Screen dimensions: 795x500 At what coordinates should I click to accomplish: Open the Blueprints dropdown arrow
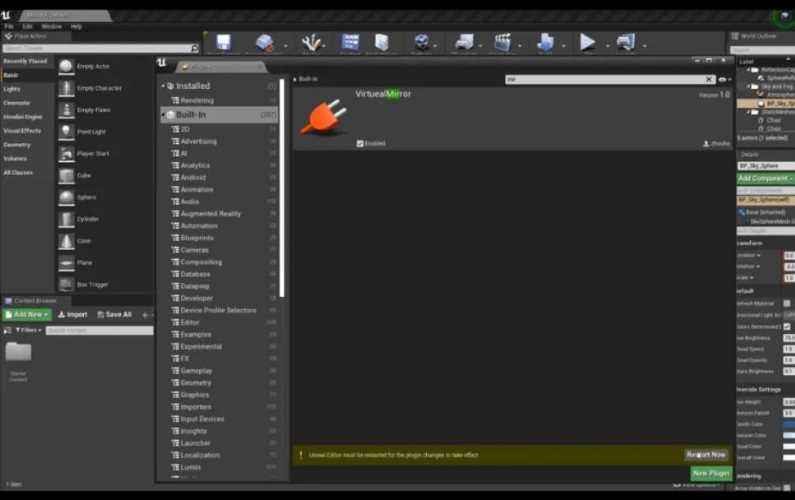[x=480, y=46]
